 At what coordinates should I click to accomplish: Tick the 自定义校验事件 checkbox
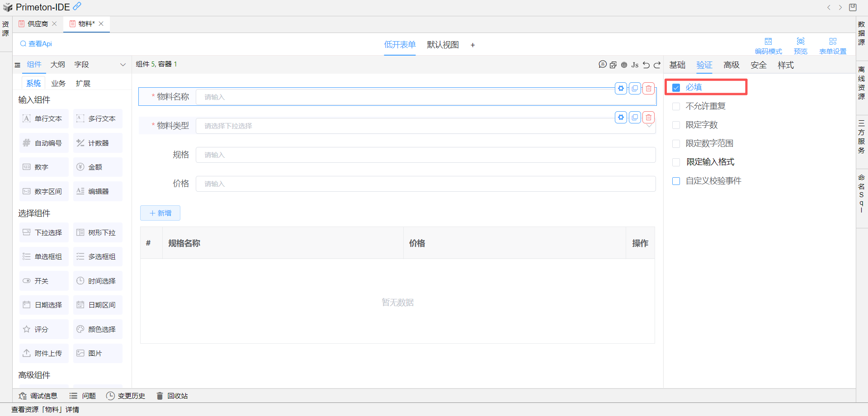click(676, 181)
